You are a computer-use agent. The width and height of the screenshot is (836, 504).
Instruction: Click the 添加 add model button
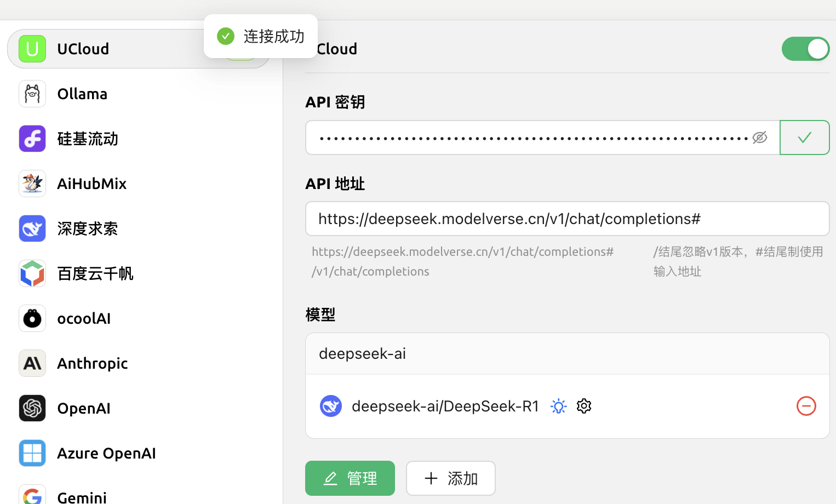click(450, 478)
